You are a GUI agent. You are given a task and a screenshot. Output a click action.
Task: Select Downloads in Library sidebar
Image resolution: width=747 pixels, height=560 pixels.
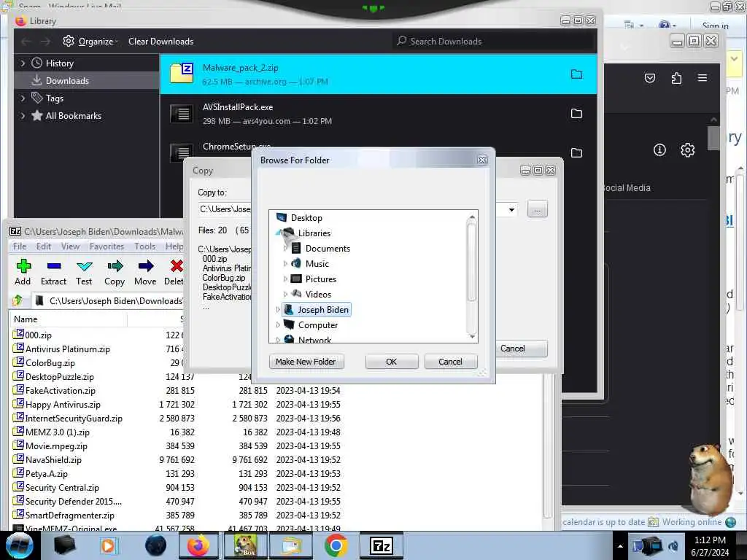coord(67,81)
